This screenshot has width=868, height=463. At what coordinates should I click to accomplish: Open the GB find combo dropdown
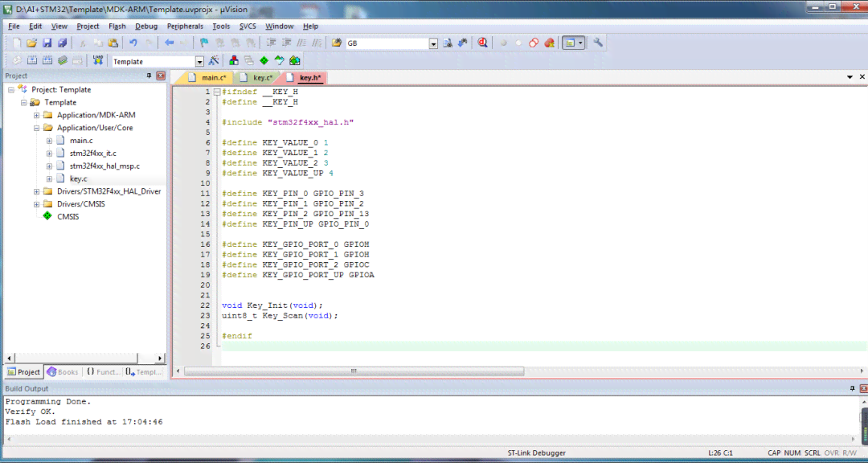(433, 43)
